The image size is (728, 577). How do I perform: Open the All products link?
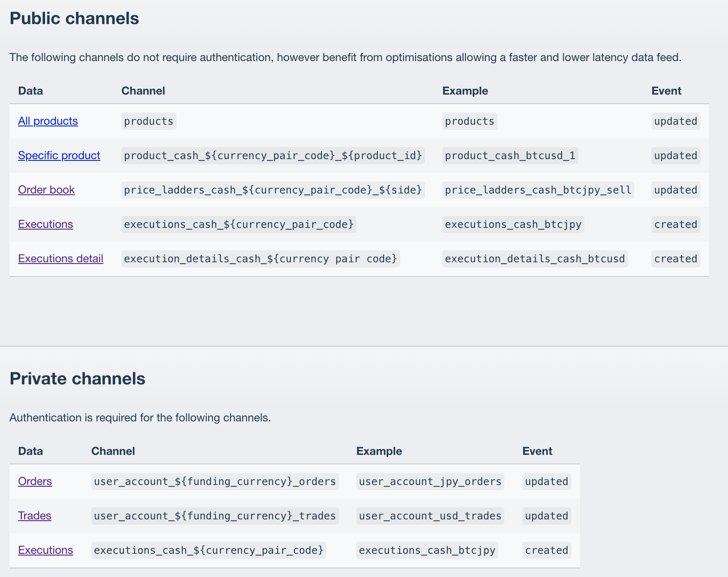[x=48, y=121]
